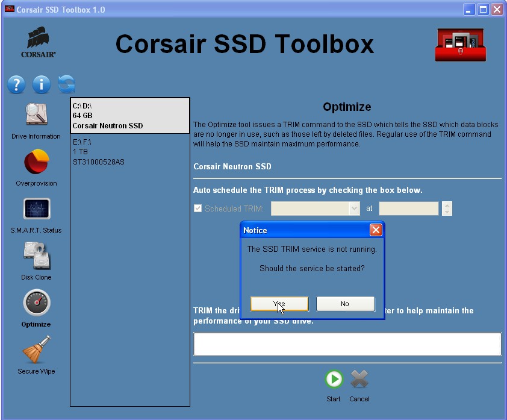Click the Secure Wipe label

[x=36, y=371]
